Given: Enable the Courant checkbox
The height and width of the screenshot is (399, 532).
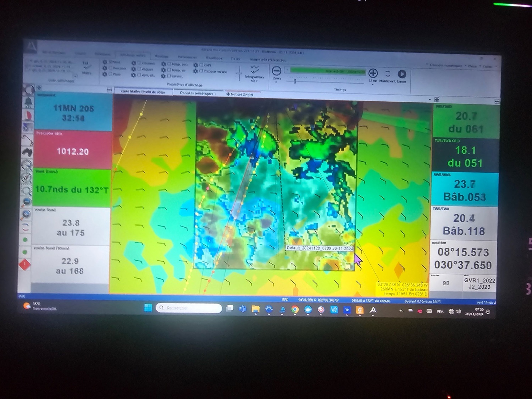Looking at the screenshot, I should pyautogui.click(x=139, y=63).
